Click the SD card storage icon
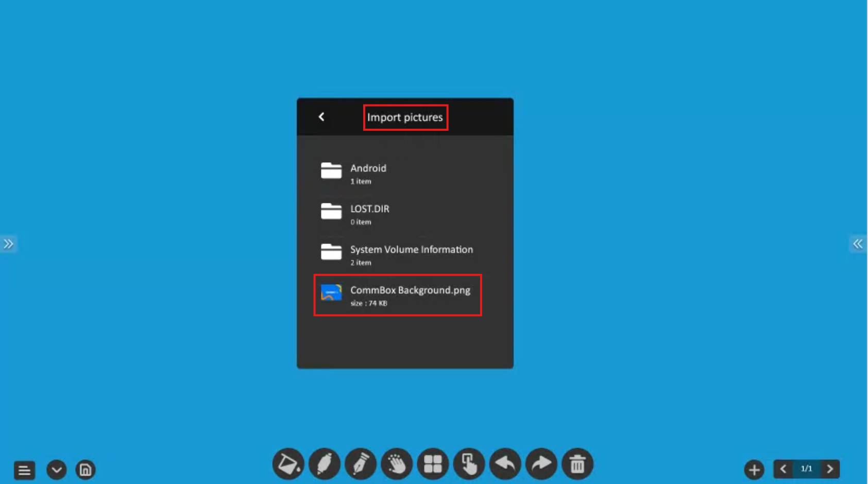This screenshot has height=484, width=868. click(86, 470)
